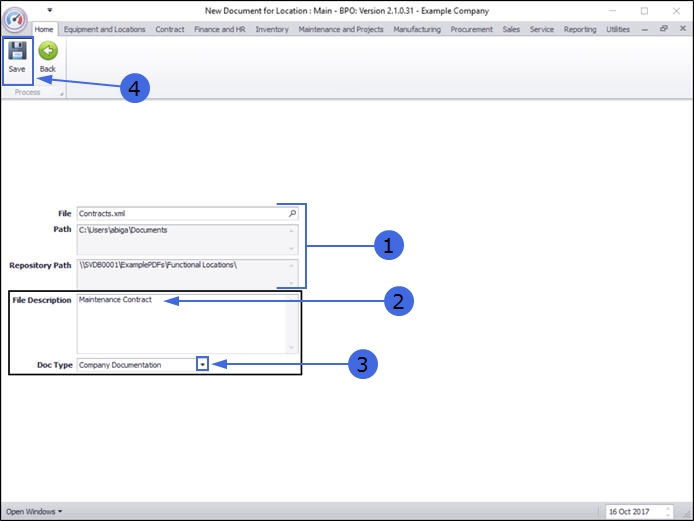Select the Home ribbon tab
The height and width of the screenshot is (521, 694).
click(x=44, y=29)
